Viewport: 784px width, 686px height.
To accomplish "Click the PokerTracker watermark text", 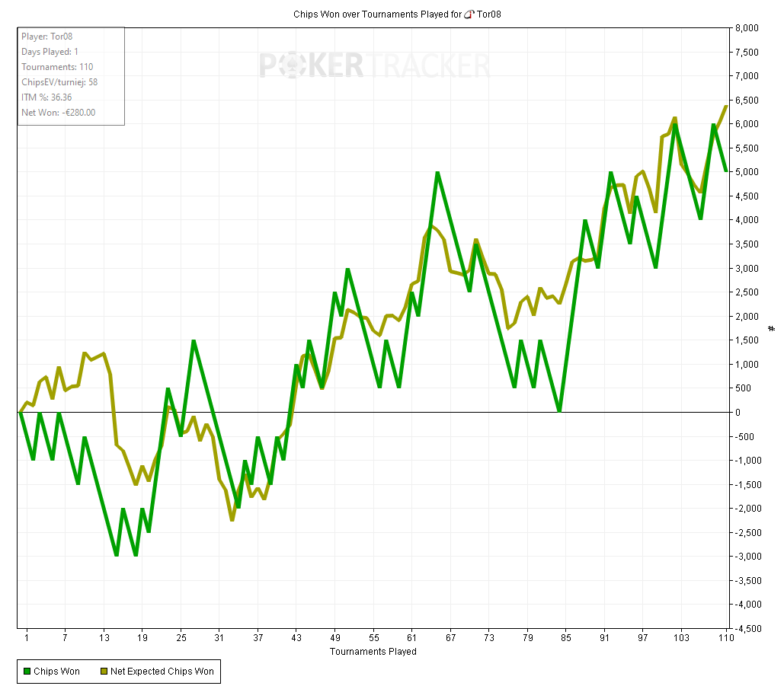I will tap(373, 65).
